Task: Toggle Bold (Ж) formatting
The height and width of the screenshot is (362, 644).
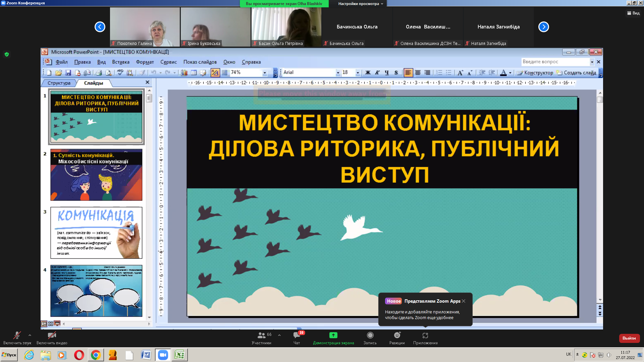Action: (x=368, y=72)
